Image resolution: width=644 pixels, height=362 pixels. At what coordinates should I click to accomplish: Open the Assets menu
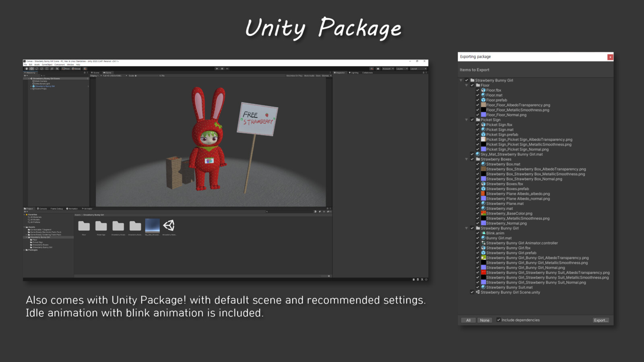tap(37, 64)
